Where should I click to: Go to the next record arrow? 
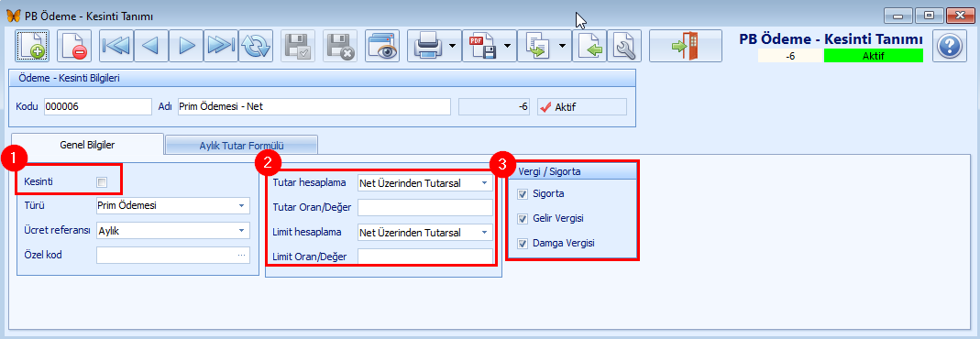click(186, 46)
